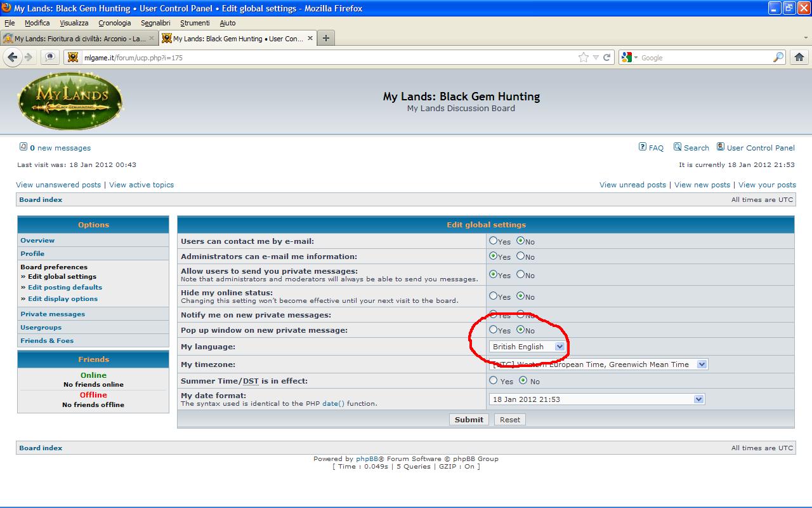
Task: Select Yes for Summer Time/DST in effect
Action: coord(494,381)
